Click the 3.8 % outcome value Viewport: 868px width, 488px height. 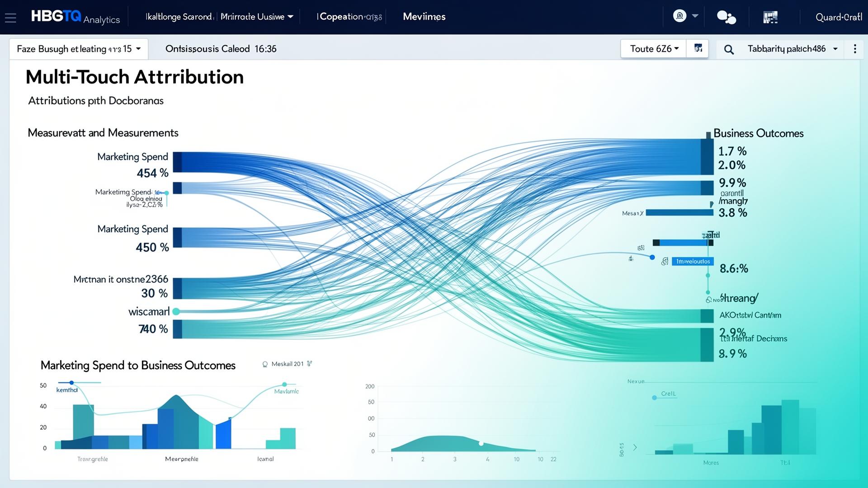click(733, 212)
